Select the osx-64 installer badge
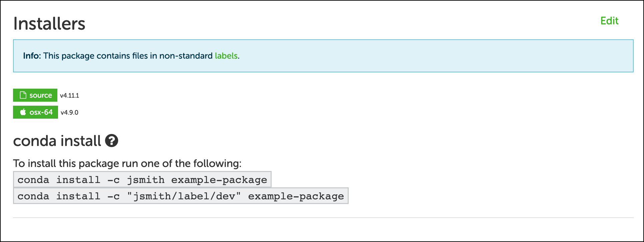The image size is (644, 242). point(35,112)
